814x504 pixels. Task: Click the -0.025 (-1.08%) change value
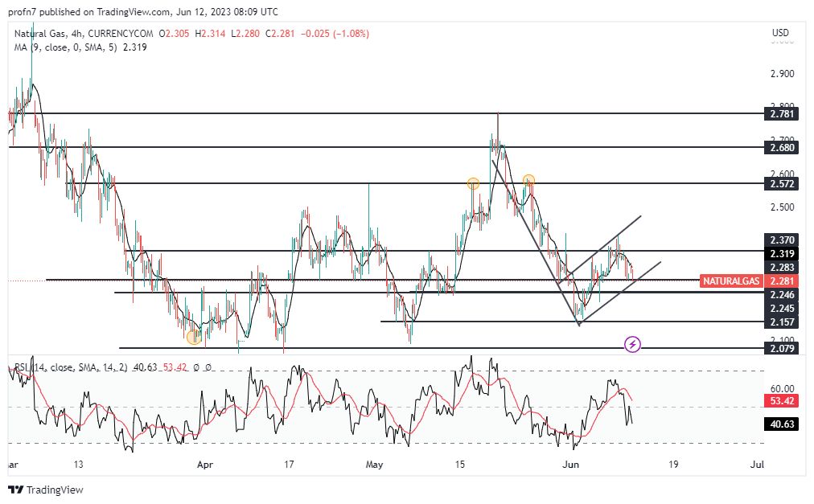pos(335,34)
